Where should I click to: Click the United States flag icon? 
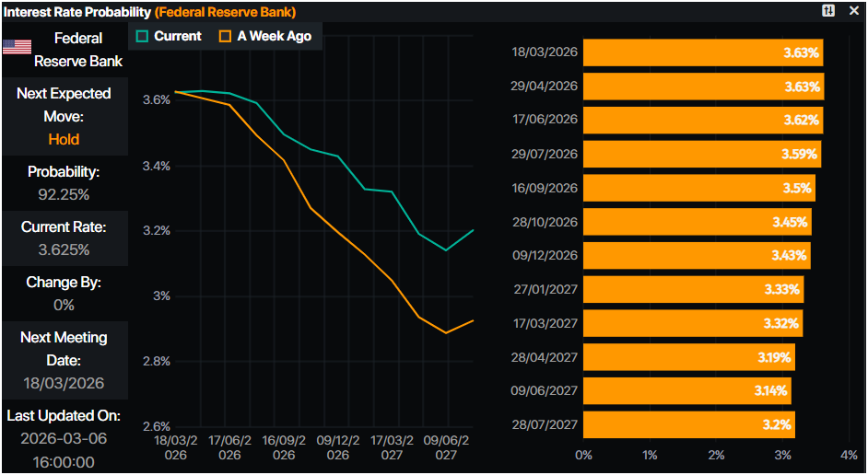(x=18, y=48)
